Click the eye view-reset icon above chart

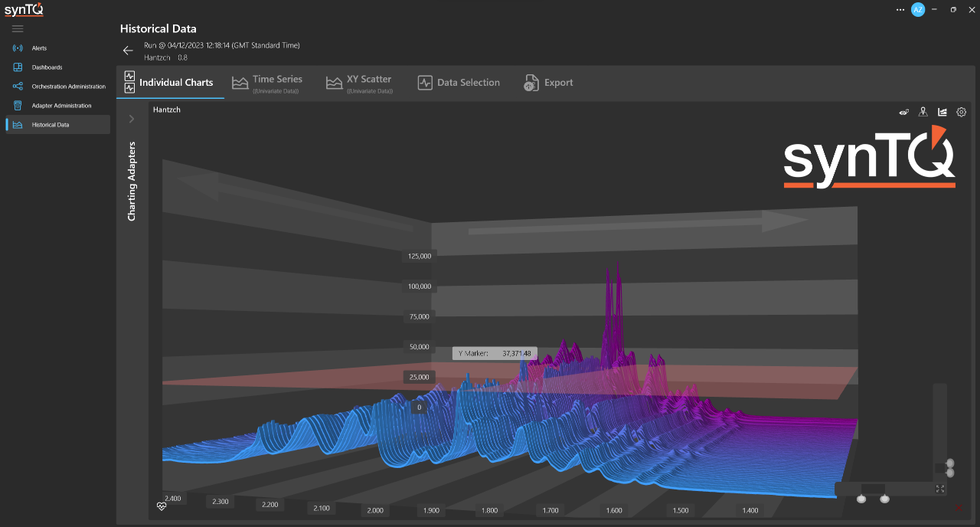[x=903, y=112]
